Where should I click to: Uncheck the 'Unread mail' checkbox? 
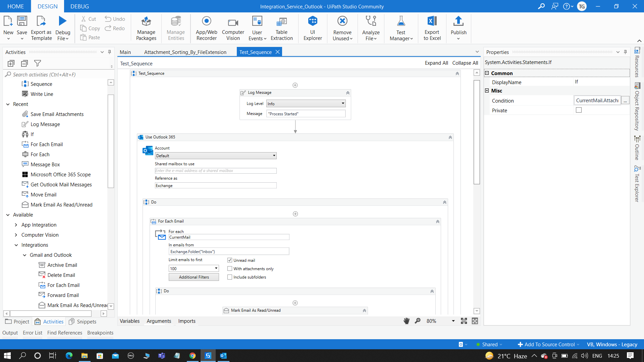(230, 260)
